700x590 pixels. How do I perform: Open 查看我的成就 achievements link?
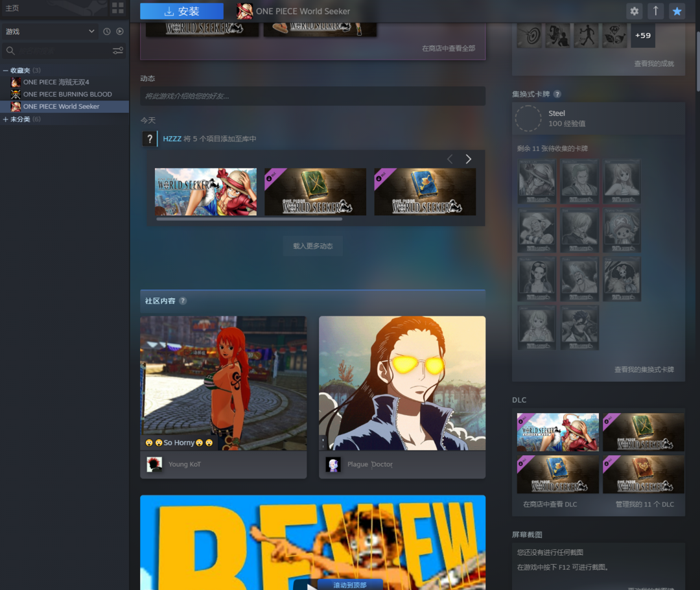pos(653,64)
